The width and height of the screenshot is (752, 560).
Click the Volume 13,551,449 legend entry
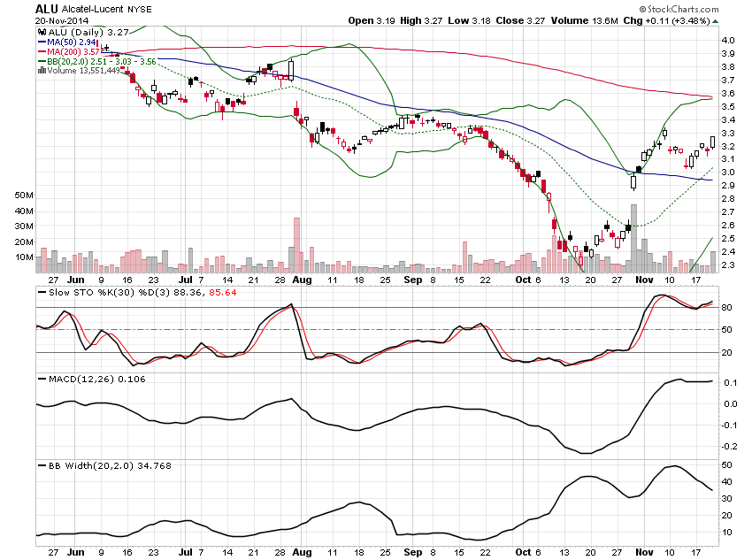tap(83, 71)
